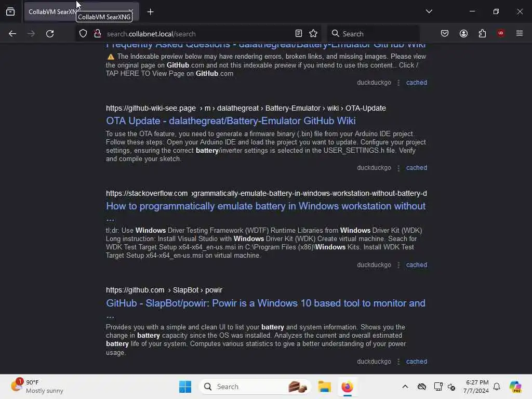The height and width of the screenshot is (399, 532).
Task: Focus the Firefox Search box
Action: (x=373, y=34)
